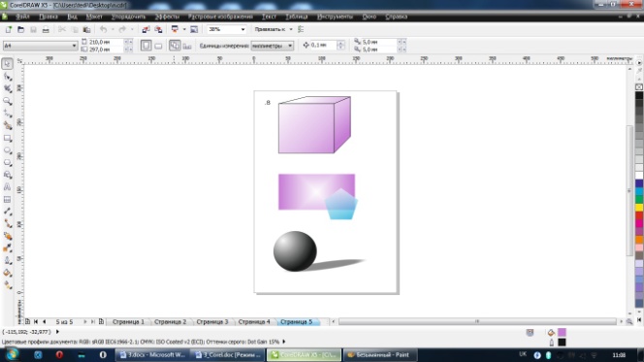Viewport: 644px width, 362px height.
Task: Click the Welcome screen icon in toolbar
Action: pos(194,29)
